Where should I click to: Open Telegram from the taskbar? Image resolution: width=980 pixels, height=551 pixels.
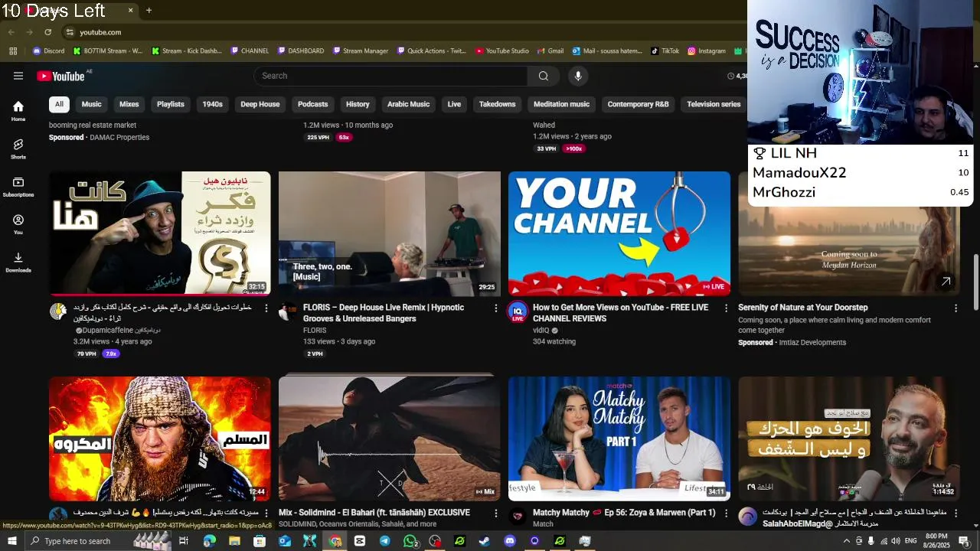coord(384,541)
